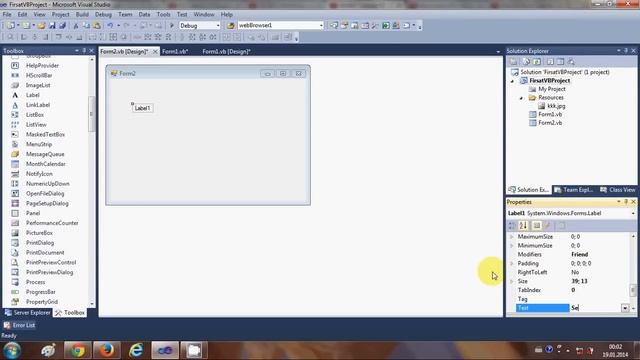Click Alphabetical sort icon in Properties
Screen dimensions: 640x360
point(524,225)
